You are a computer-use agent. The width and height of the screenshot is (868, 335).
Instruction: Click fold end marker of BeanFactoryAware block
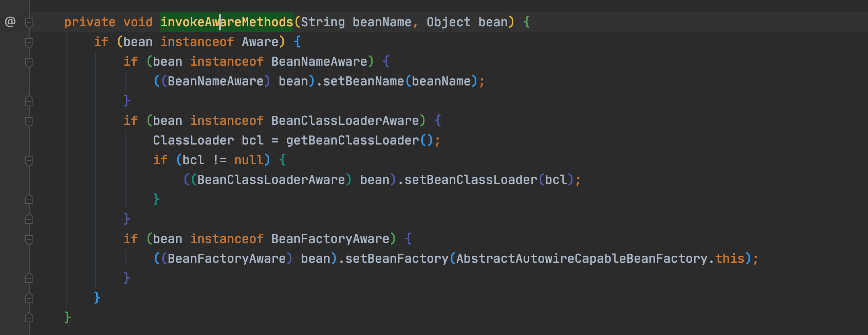tap(29, 278)
